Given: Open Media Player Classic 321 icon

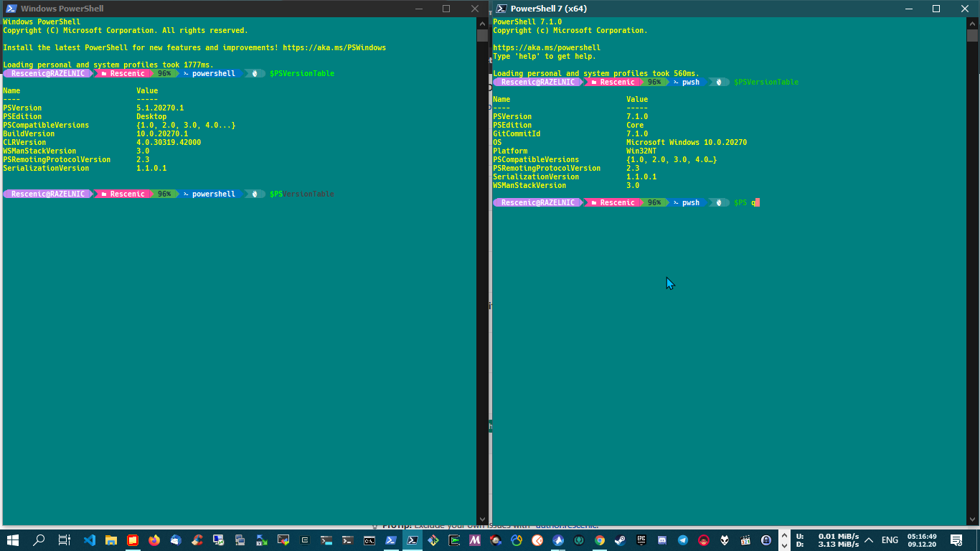Looking at the screenshot, I should click(746, 540).
